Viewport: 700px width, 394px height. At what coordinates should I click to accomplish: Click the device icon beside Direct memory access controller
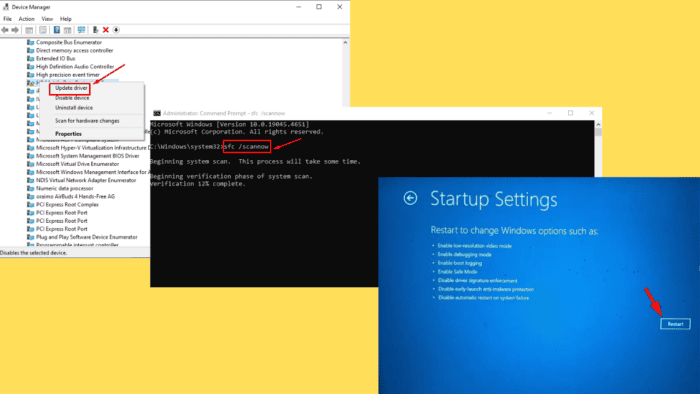[x=30, y=50]
